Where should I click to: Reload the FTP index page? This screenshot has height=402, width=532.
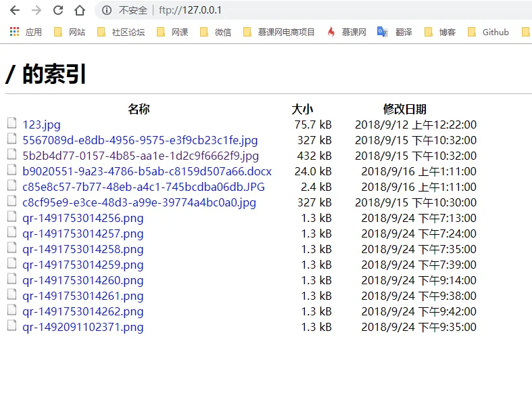pos(58,10)
